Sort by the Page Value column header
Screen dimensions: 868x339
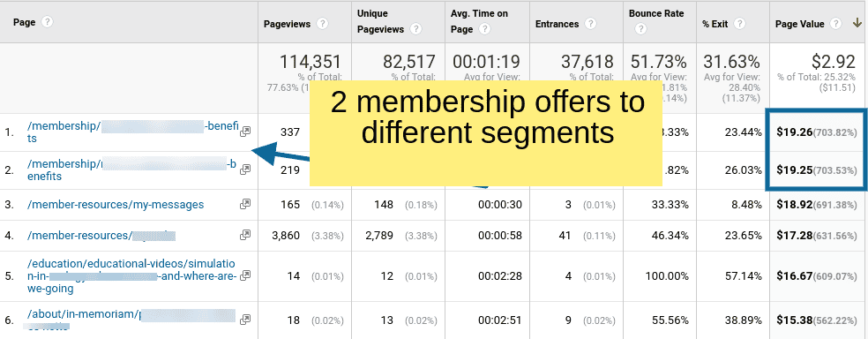click(x=800, y=24)
